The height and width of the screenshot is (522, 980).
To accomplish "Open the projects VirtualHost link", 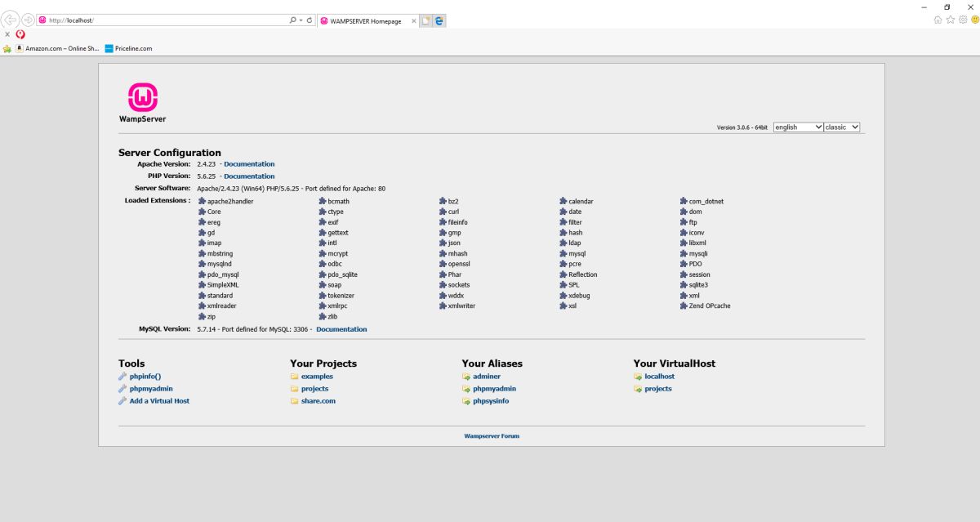I will click(x=658, y=389).
